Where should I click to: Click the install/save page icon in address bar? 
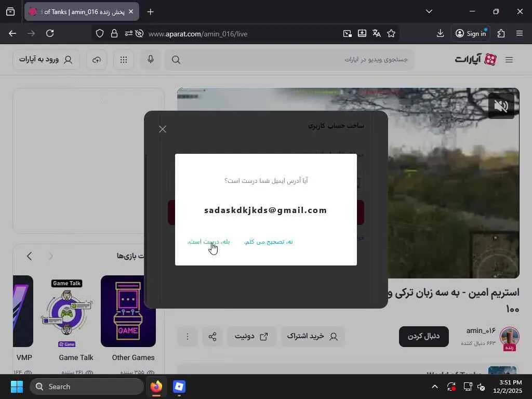tap(362, 33)
